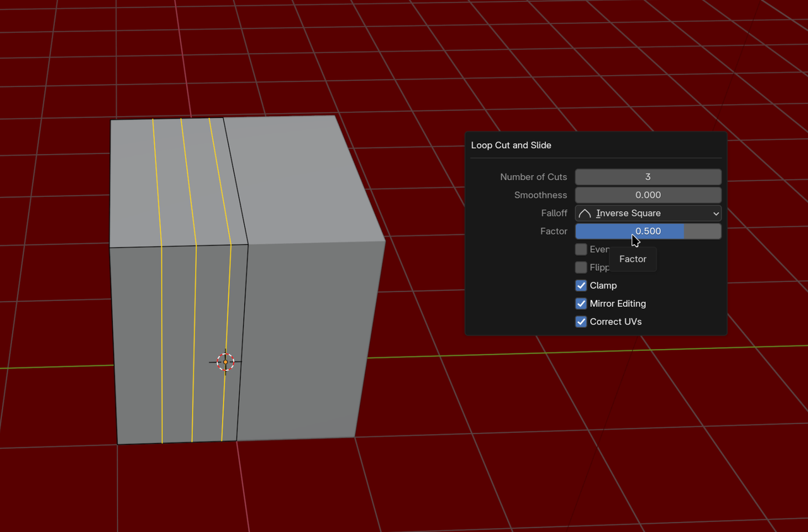Click the Number of Cuts field
Image resolution: width=808 pixels, height=532 pixels.
[648, 177]
